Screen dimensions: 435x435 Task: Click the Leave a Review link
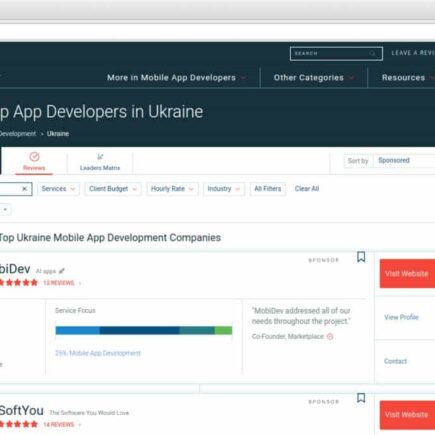click(413, 53)
